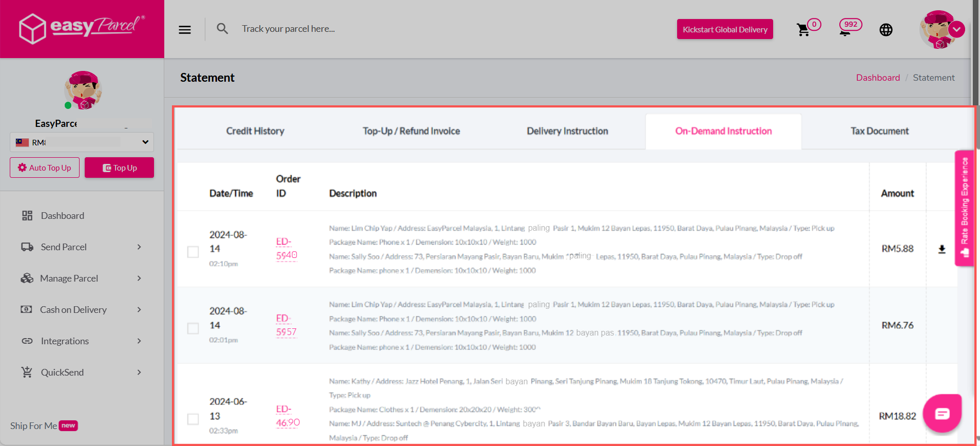The height and width of the screenshot is (446, 980).
Task: Switch to Delivery Instruction tab
Action: point(567,131)
